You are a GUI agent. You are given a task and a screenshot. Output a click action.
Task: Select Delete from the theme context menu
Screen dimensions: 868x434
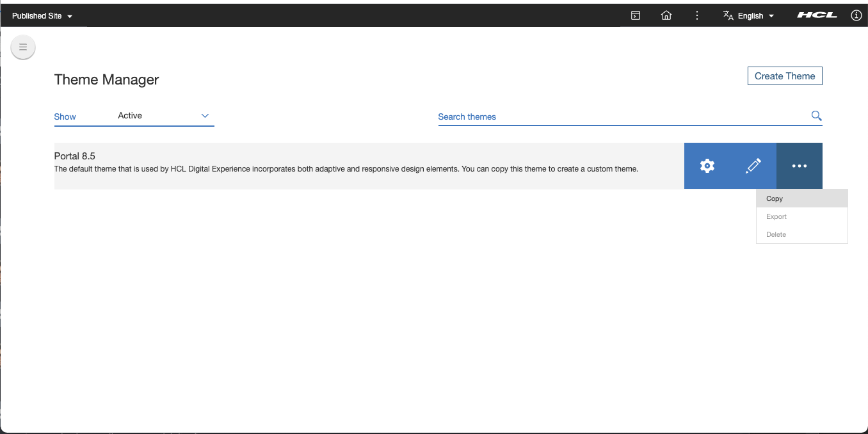(x=776, y=234)
